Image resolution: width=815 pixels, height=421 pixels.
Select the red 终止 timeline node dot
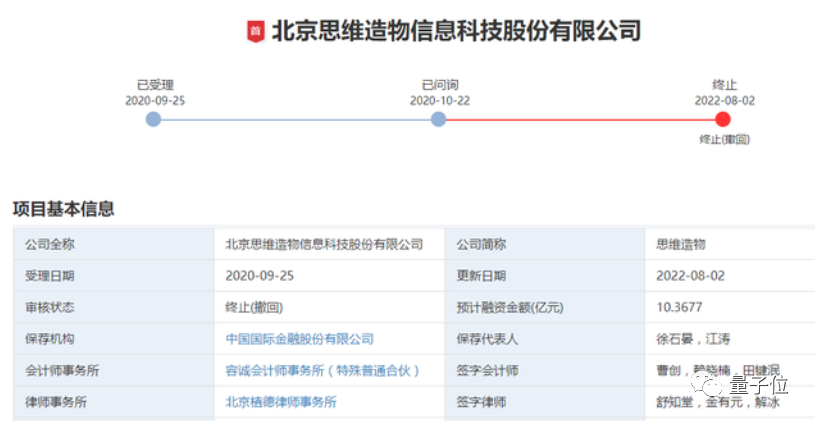click(x=722, y=120)
